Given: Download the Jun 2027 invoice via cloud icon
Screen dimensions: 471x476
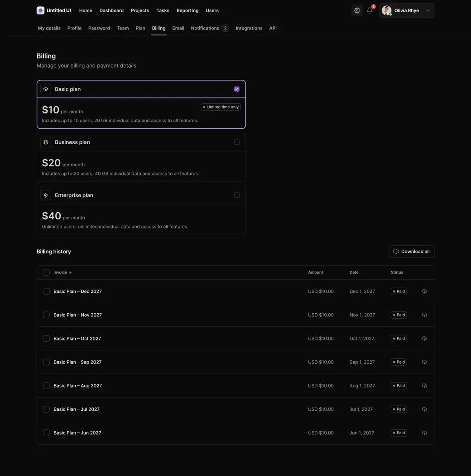Looking at the screenshot, I should pos(424,432).
